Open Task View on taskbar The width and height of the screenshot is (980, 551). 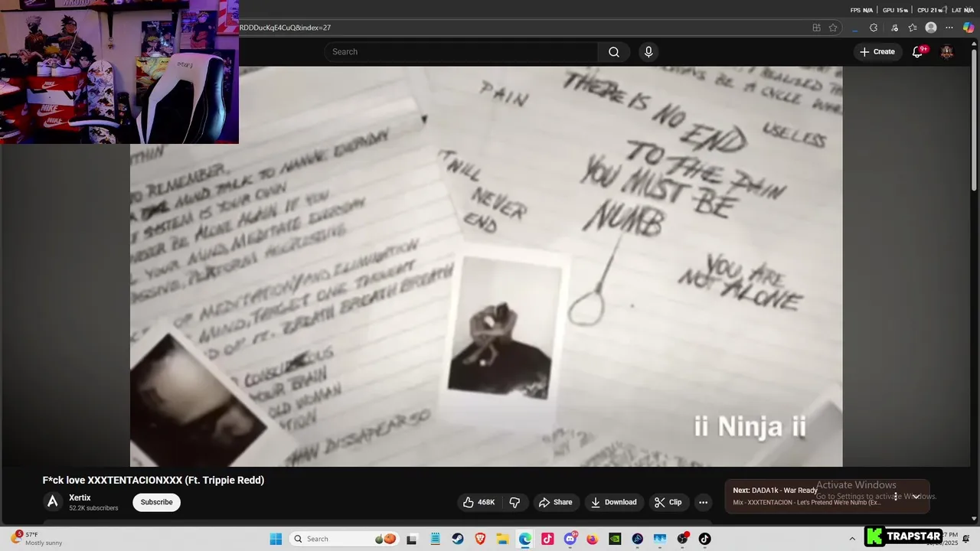click(x=412, y=539)
